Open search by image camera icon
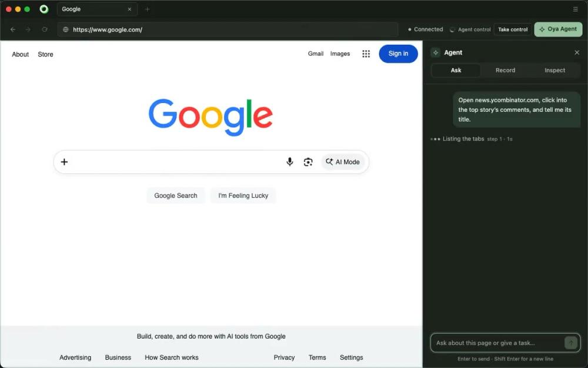Viewport: 588px width, 368px height. pos(308,162)
